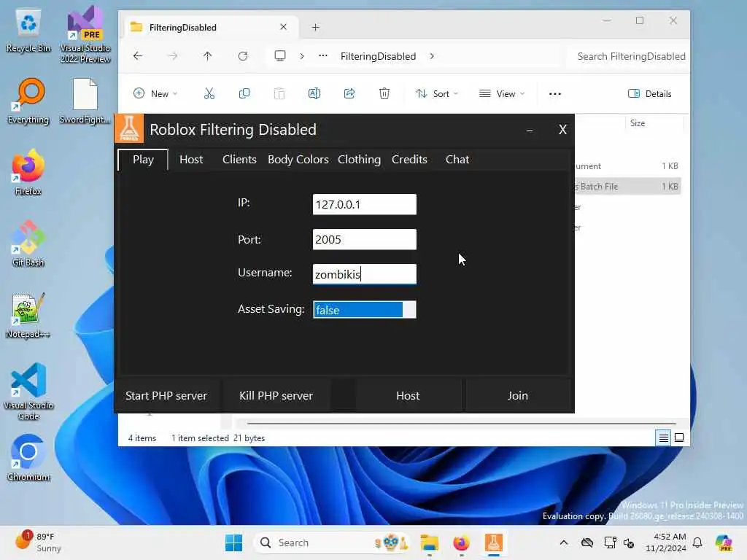Add a new tab in File Explorer

(x=315, y=27)
